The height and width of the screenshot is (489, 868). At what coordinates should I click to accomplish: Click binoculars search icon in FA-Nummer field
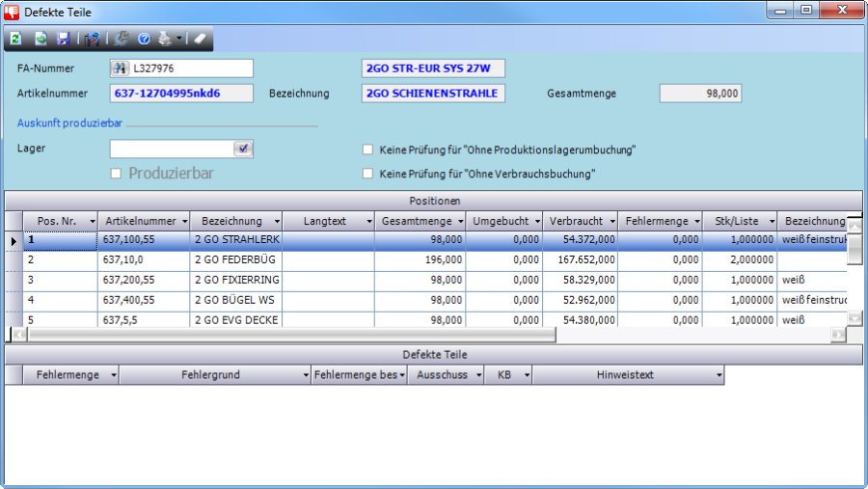[121, 68]
